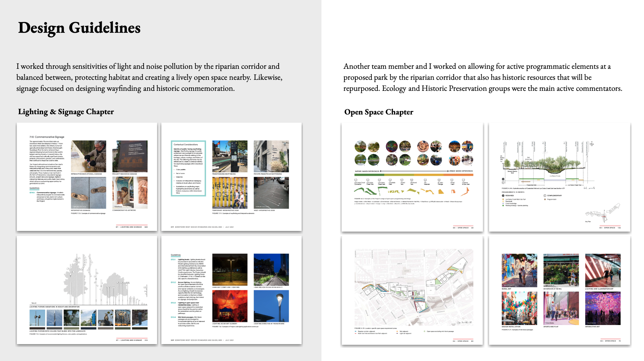Open the Project Resource Signage photo
This screenshot has width=644, height=361.
(x=130, y=156)
